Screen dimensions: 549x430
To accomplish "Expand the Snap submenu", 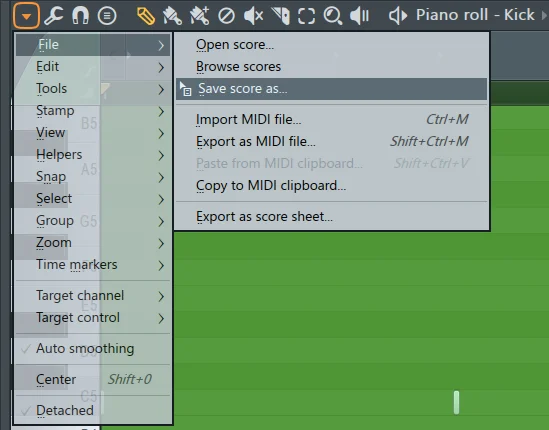I will point(93,177).
